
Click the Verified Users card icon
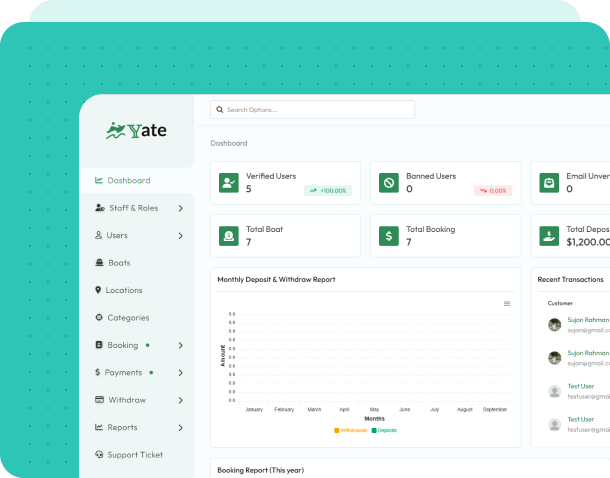click(229, 183)
